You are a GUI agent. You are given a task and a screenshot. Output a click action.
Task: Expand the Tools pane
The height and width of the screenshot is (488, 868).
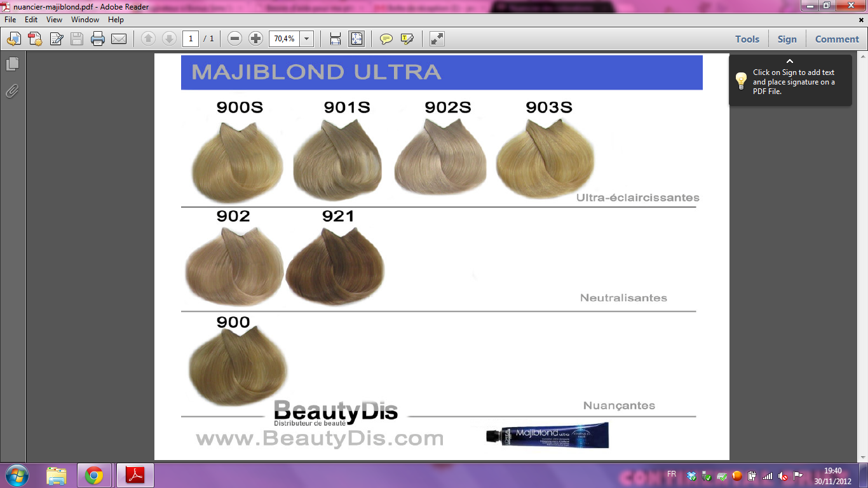[x=747, y=39]
